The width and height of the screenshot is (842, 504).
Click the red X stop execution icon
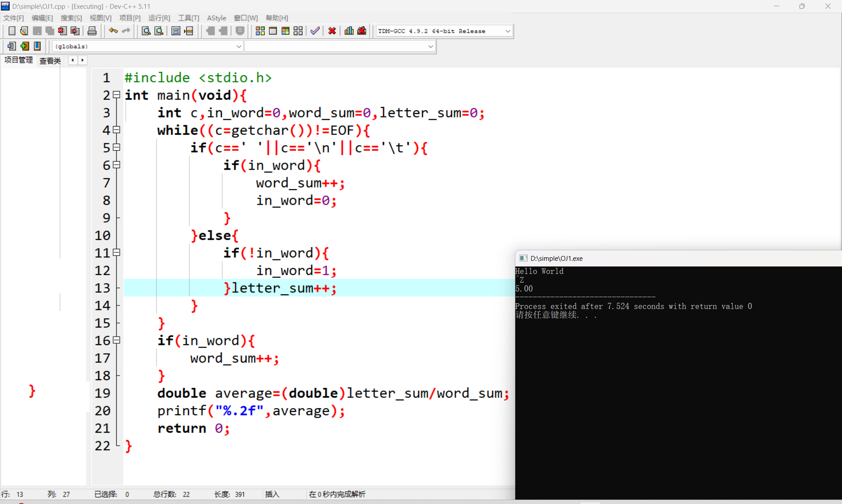pyautogui.click(x=332, y=31)
